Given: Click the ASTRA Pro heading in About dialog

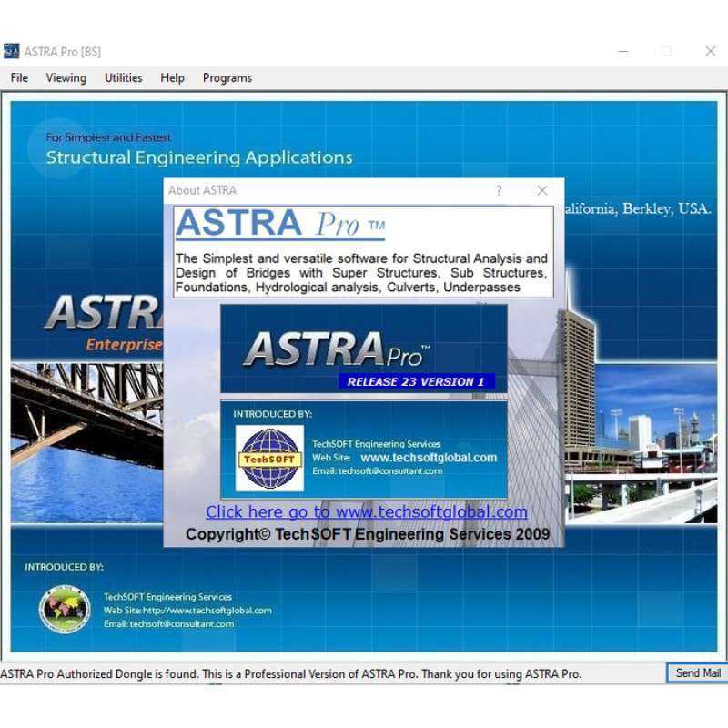Looking at the screenshot, I should [280, 224].
